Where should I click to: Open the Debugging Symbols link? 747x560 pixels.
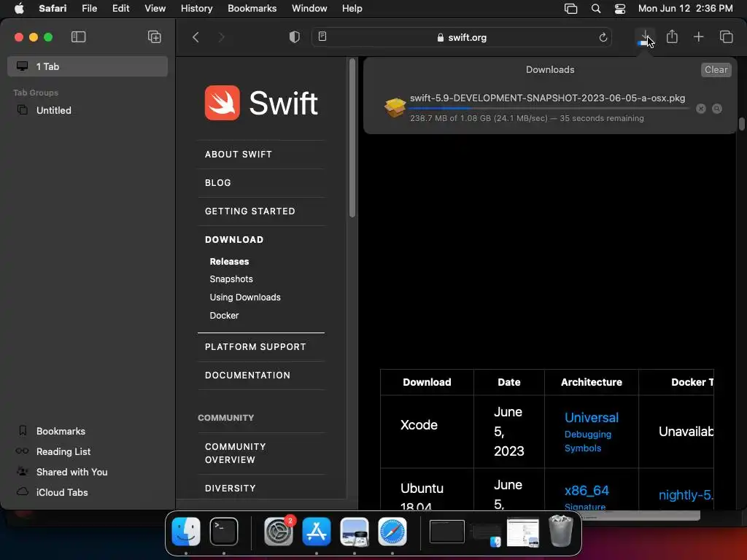tap(587, 441)
